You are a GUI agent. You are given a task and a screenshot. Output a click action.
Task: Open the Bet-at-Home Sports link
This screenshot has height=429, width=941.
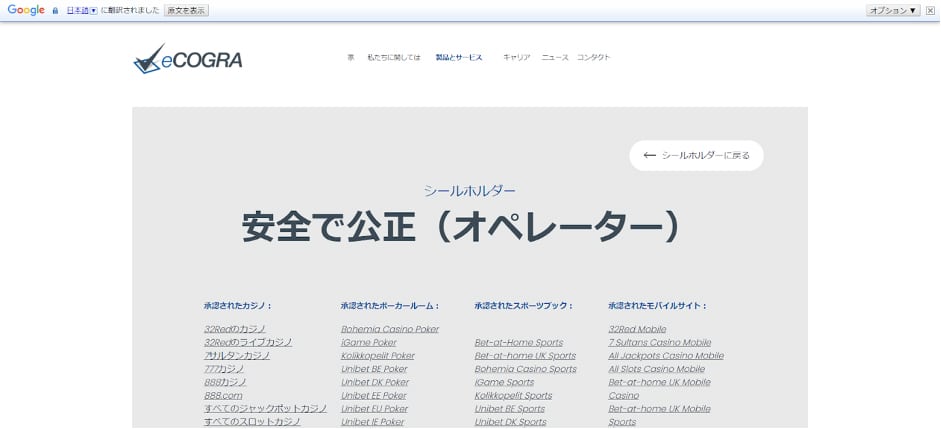point(519,343)
